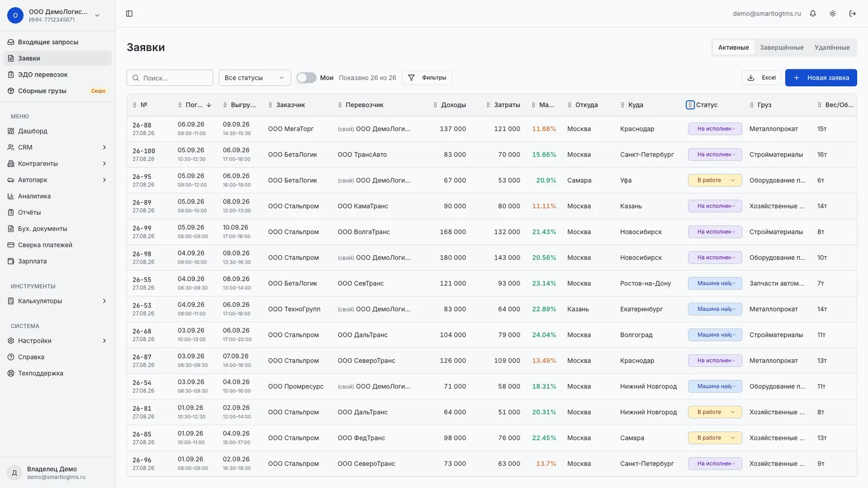Open status dropdown for order 26-95

pos(715,180)
